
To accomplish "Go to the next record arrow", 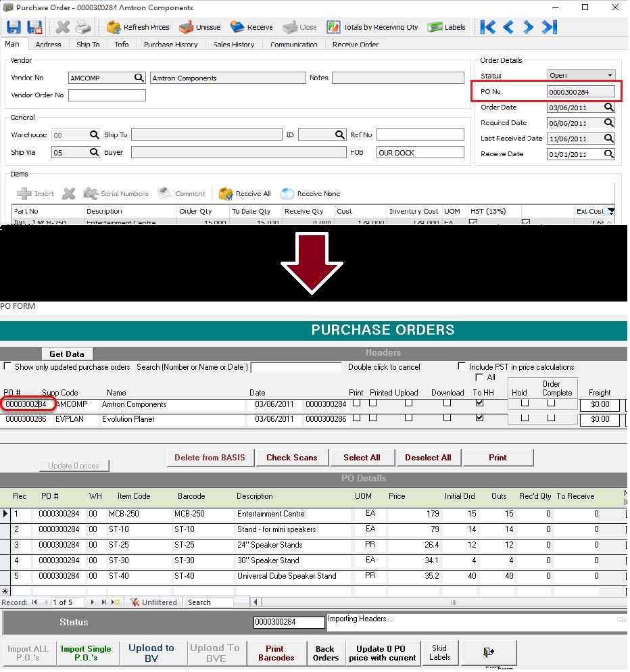I will [x=528, y=27].
